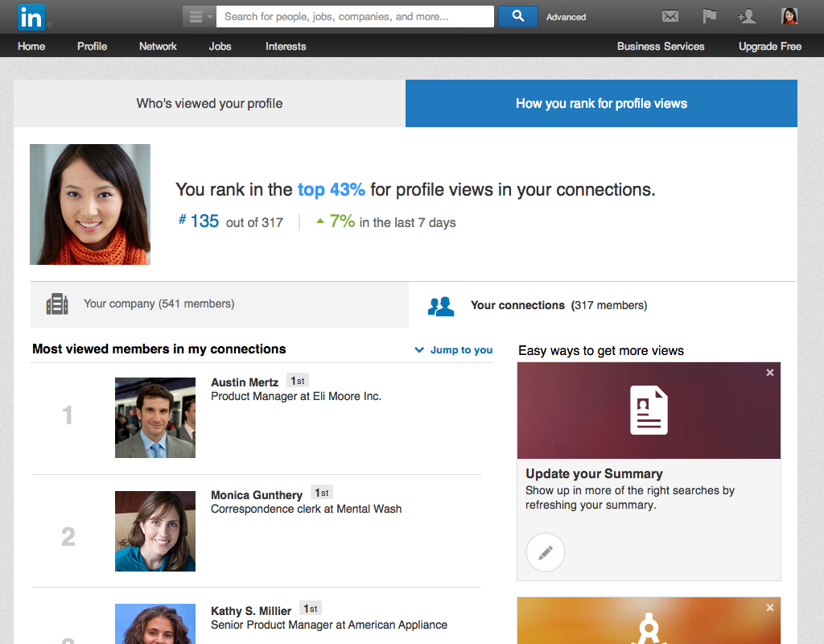Image resolution: width=824 pixels, height=644 pixels.
Task: Open Austin Mertz's profile name link
Action: (x=245, y=382)
